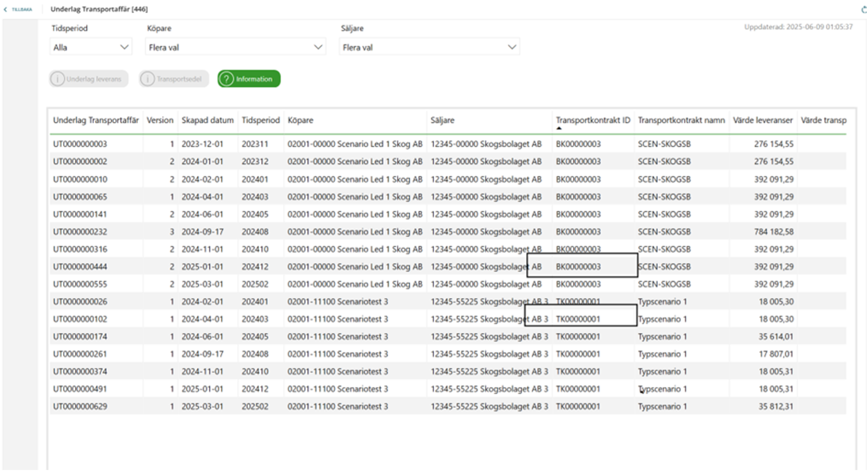Viewport: 868px width, 471px height.
Task: Select row UT0000000232
Action: [x=448, y=231]
